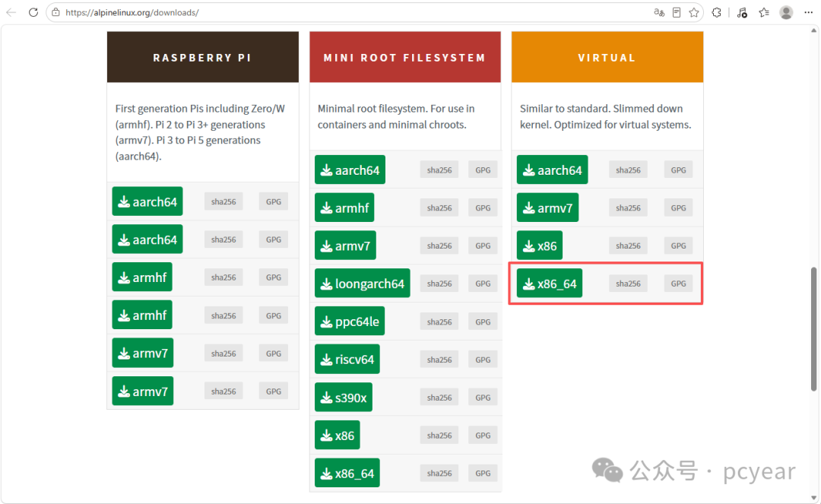Download Virtual aarch64 image
821x504 pixels.
(553, 170)
